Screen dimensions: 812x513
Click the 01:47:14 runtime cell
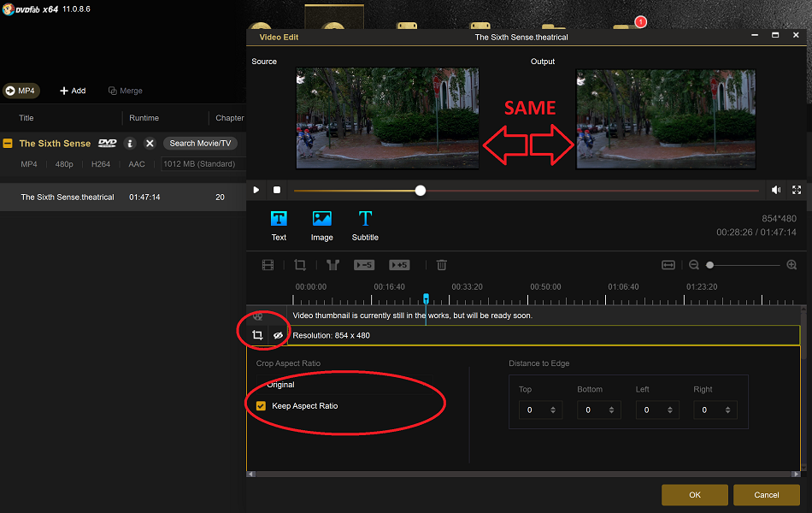(144, 198)
